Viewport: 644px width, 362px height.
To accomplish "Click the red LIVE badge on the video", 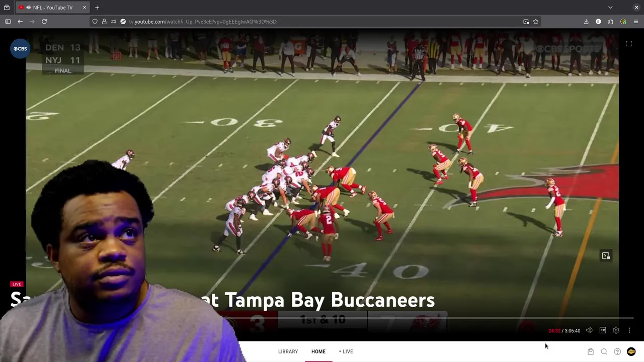I will tap(17, 284).
